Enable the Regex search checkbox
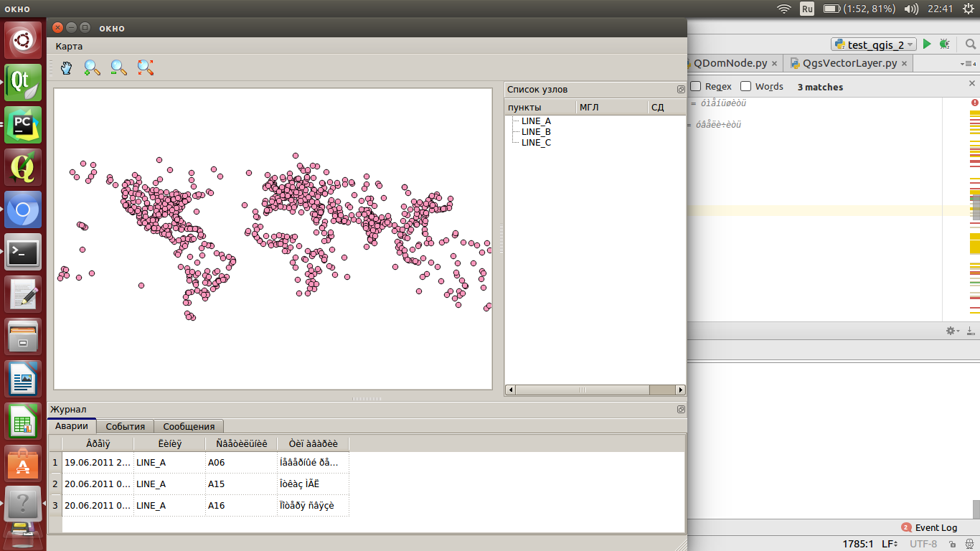The width and height of the screenshot is (980, 551). point(695,87)
